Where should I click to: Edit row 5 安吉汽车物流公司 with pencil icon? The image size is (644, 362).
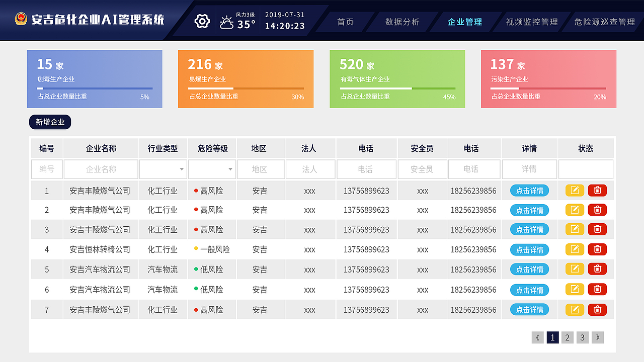pos(574,269)
